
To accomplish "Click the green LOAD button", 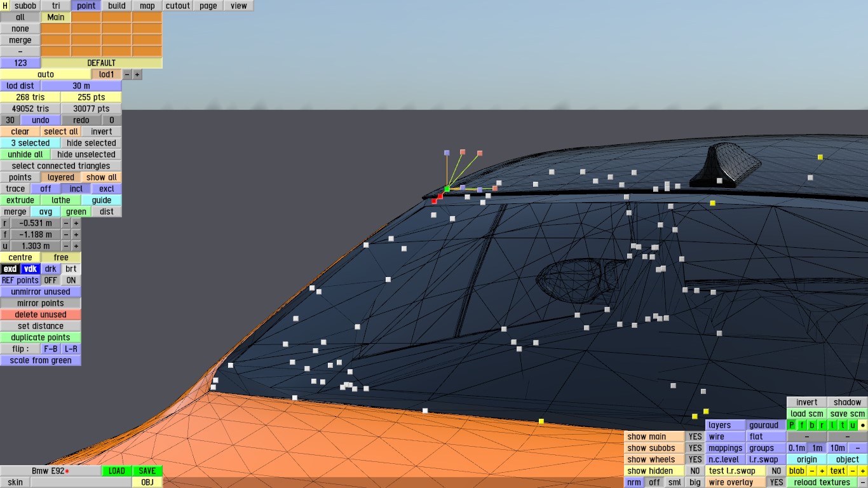I will click(117, 471).
